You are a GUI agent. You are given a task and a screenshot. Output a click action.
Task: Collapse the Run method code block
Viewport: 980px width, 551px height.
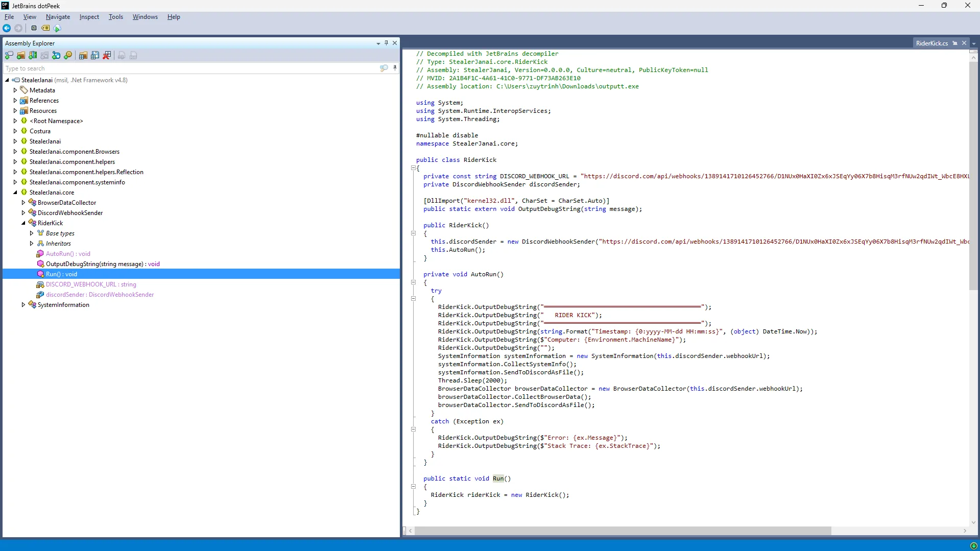(413, 487)
